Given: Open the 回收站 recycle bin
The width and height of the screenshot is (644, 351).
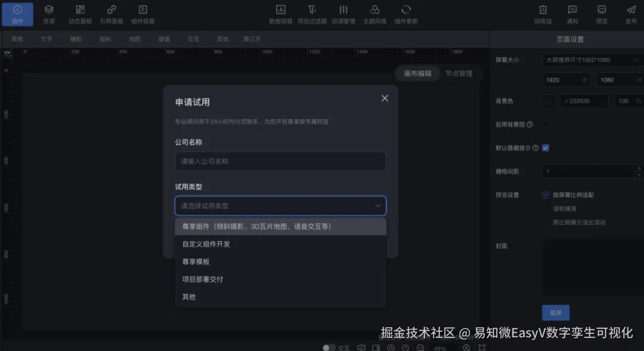Looking at the screenshot, I should coord(543,14).
